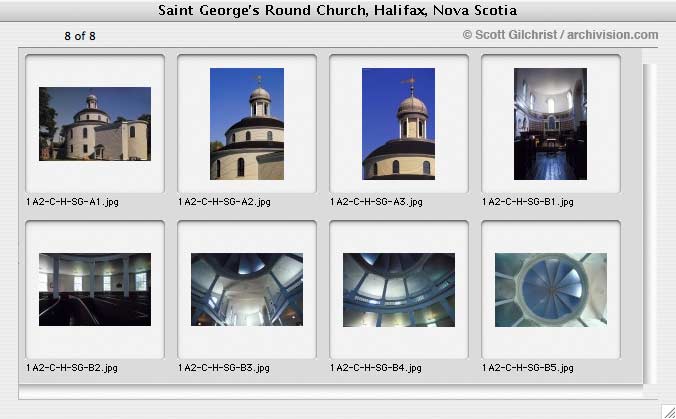Open the 1A2-C-H-SG-B2.jpg pews thumbnail

click(x=95, y=289)
